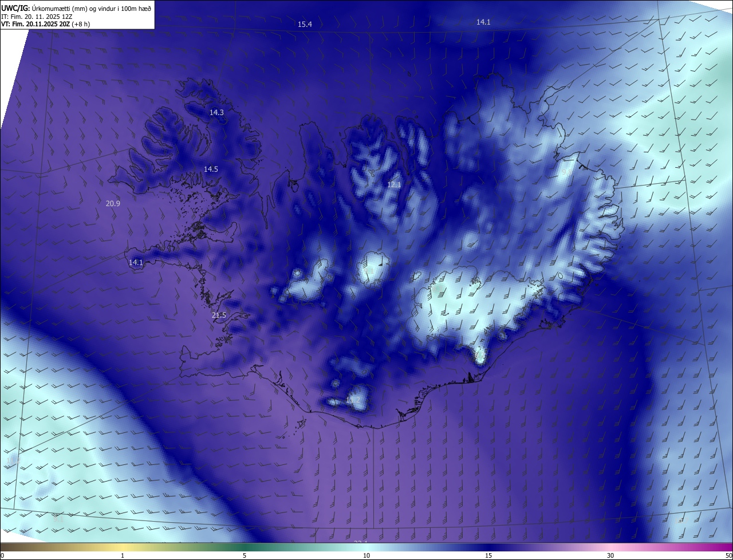Viewport: 733px width, 560px height.
Task: Click the map title 'Úrkomumætti (mm) og vindur í 100m hæð'
Action: (93, 7)
